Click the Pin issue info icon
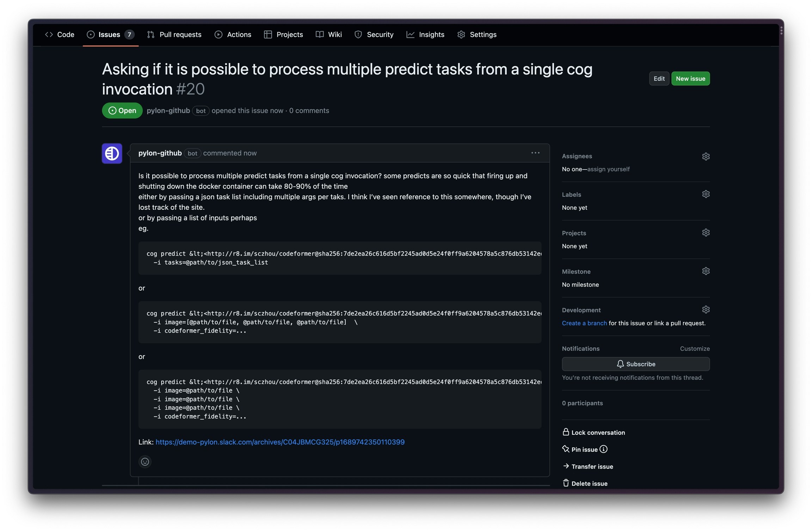The height and width of the screenshot is (531, 812). 603,449
